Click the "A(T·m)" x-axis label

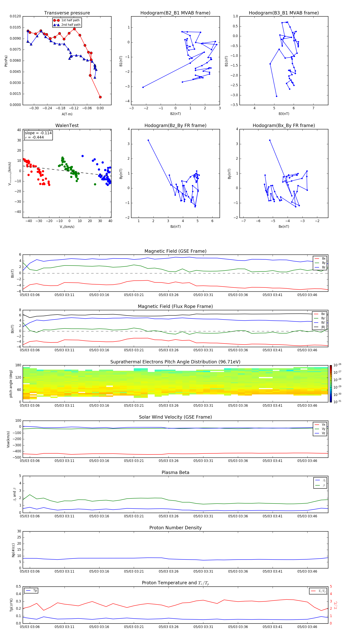67,114
